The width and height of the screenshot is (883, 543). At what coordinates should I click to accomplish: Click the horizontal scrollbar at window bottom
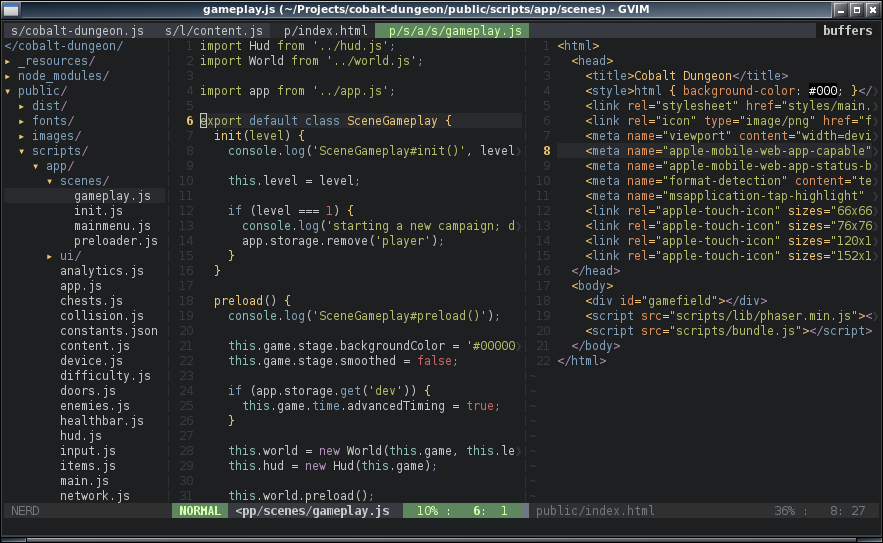click(442, 540)
